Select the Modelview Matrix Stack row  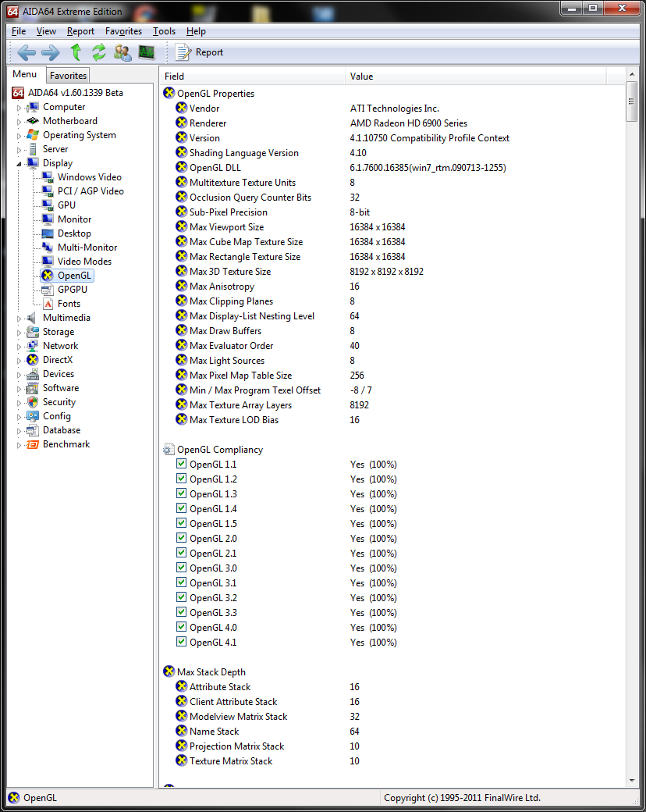click(x=392, y=717)
